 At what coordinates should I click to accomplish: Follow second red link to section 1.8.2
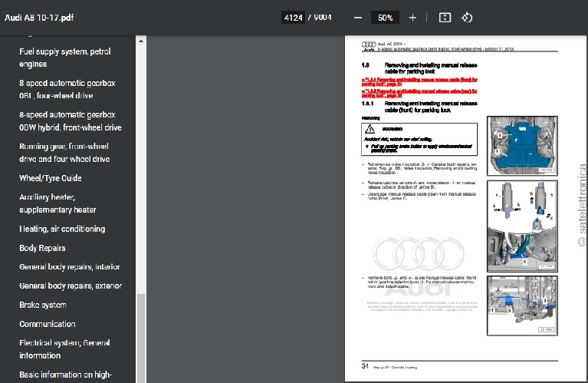(x=419, y=93)
